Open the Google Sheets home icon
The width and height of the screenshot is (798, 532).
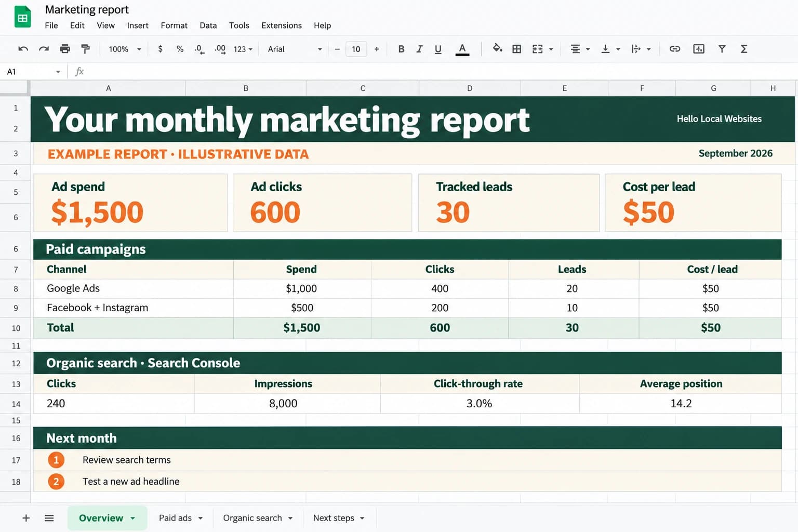click(22, 17)
